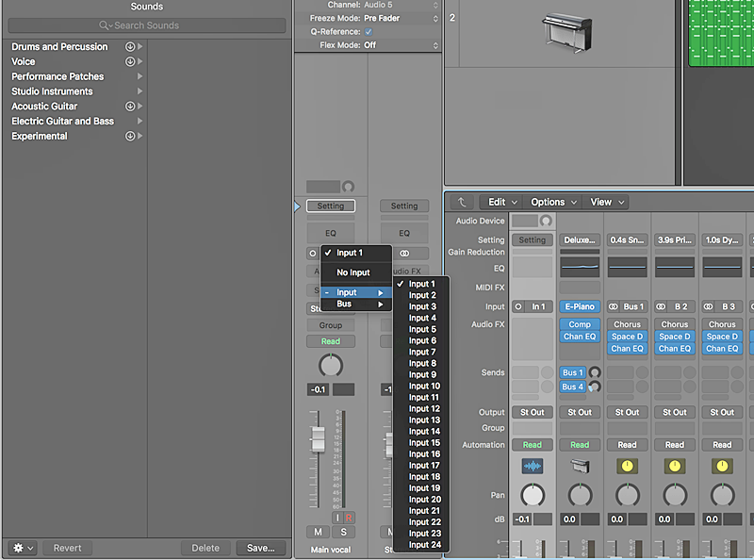This screenshot has width=754, height=560.
Task: Click the download icon beside Drums and Percussion
Action: (130, 47)
